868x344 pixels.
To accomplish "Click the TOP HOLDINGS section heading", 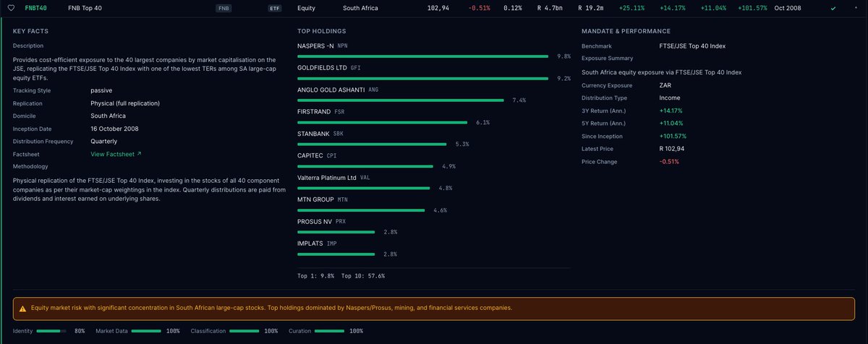I will (x=321, y=31).
